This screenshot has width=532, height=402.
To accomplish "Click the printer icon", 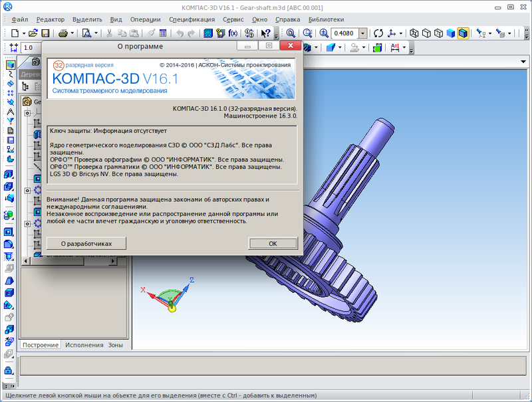I will pyautogui.click(x=63, y=33).
